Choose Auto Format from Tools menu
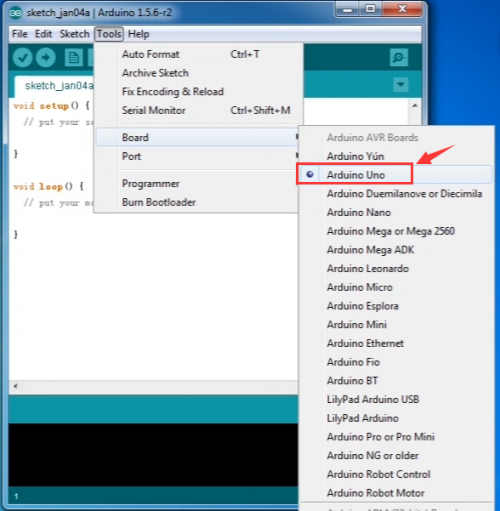This screenshot has height=511, width=500. click(x=199, y=54)
